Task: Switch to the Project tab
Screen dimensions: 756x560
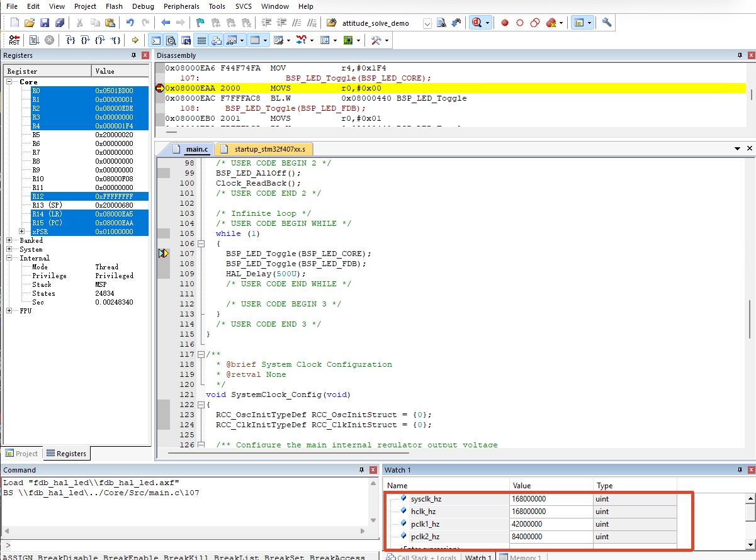Action: [x=21, y=454]
